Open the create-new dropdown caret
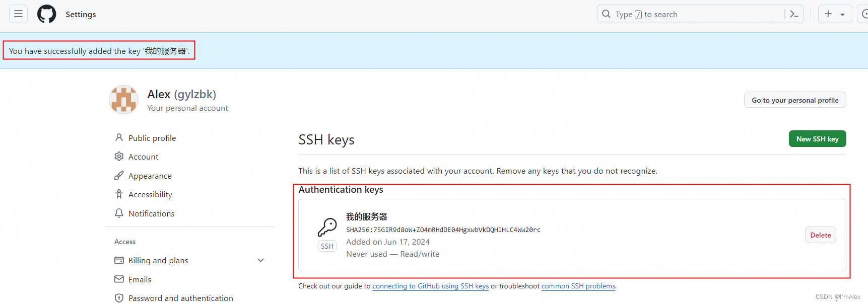The image size is (868, 304). point(842,15)
